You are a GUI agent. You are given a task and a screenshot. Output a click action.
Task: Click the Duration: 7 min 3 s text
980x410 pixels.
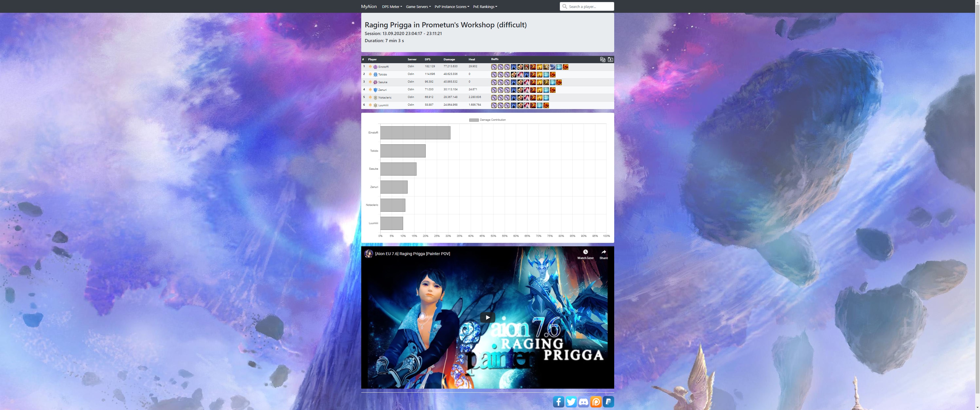[x=384, y=41]
